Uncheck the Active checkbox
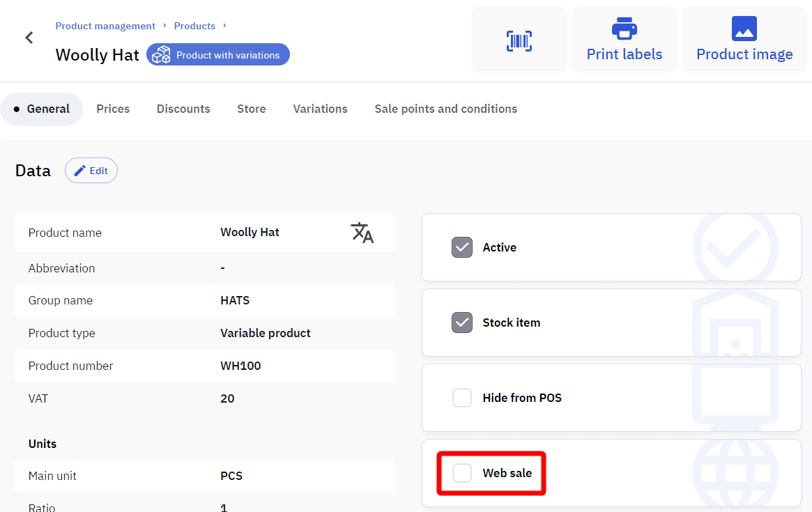 (x=462, y=247)
